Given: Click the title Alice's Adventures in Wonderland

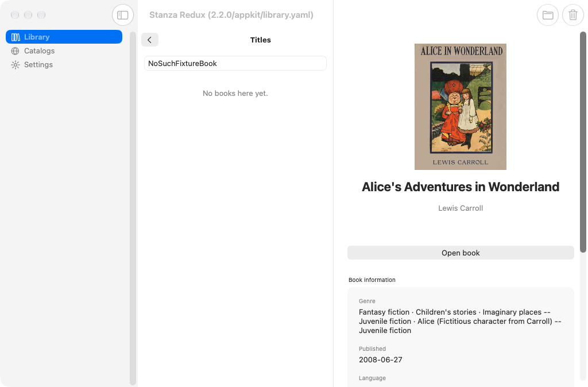Looking at the screenshot, I should pyautogui.click(x=460, y=187).
